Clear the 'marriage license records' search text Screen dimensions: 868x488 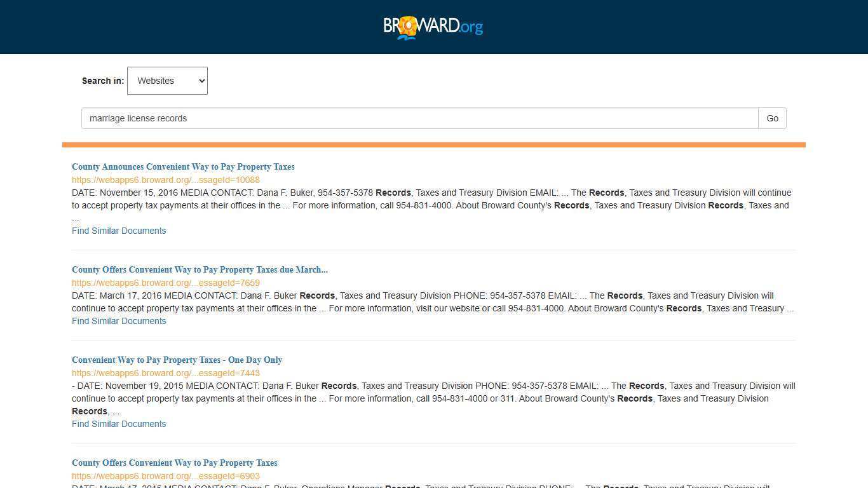(419, 118)
